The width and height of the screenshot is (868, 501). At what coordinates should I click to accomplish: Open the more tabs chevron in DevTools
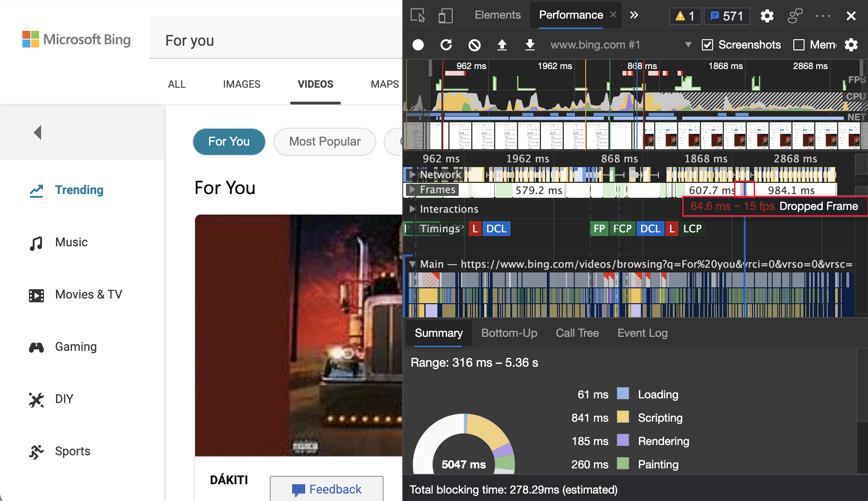pos(634,15)
